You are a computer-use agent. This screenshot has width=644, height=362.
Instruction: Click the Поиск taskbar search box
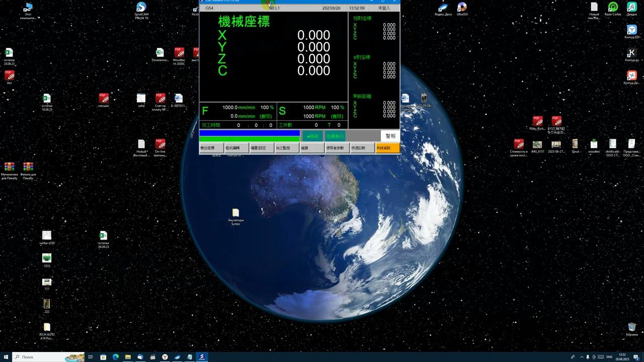pos(48,357)
